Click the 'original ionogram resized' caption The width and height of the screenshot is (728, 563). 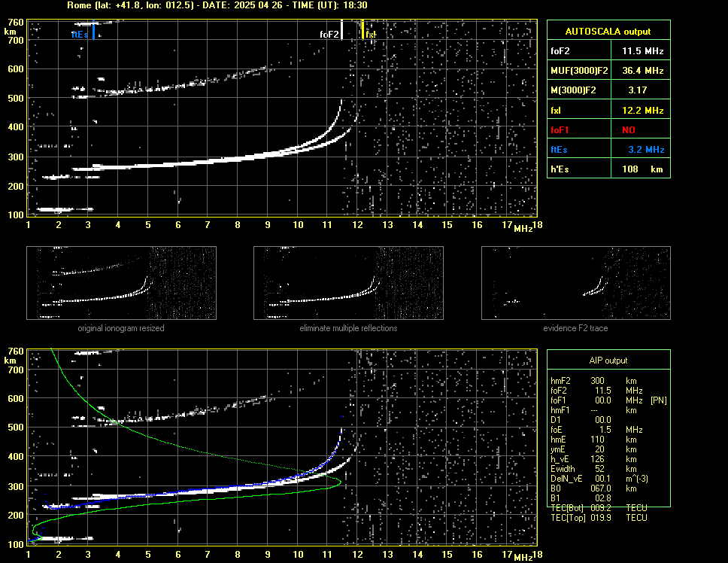coord(121,328)
